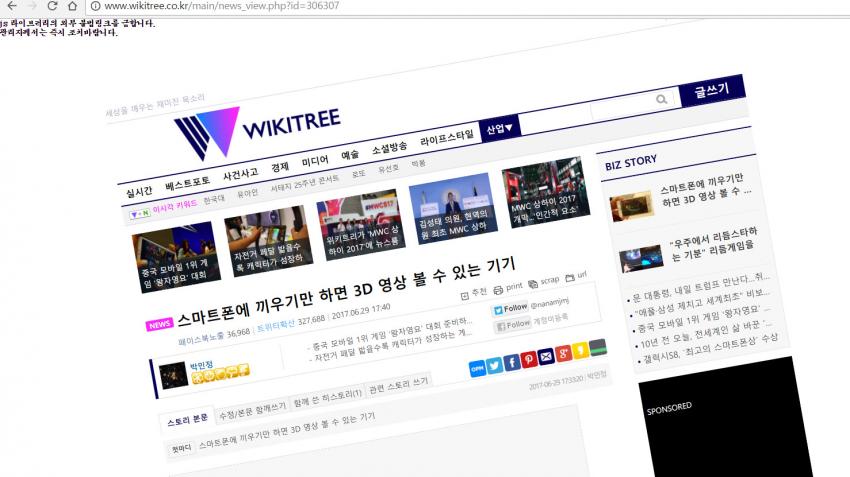
Task: Select the 로또 trending keyword
Action: pos(358,174)
